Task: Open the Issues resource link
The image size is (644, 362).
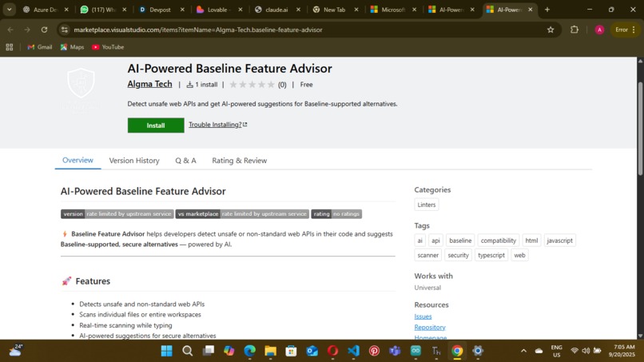Action: 423,316
